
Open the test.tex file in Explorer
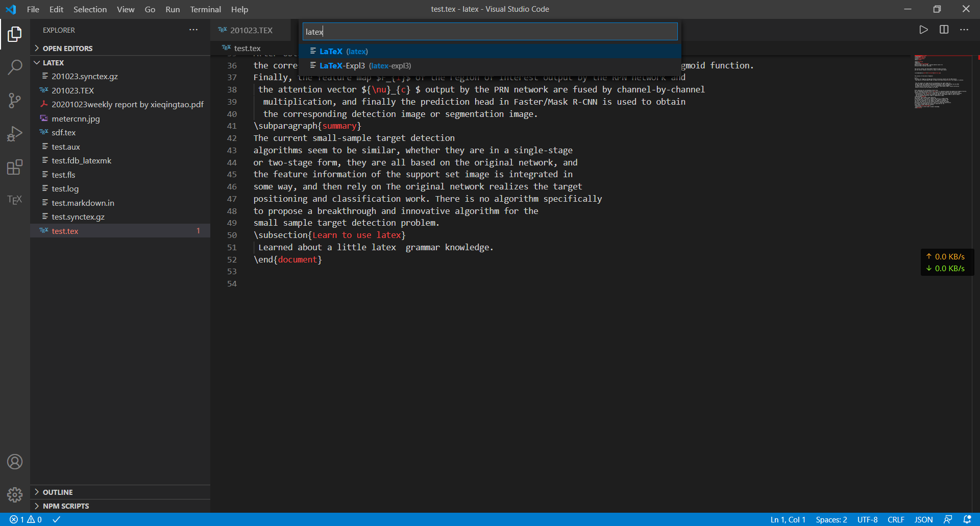coord(65,230)
